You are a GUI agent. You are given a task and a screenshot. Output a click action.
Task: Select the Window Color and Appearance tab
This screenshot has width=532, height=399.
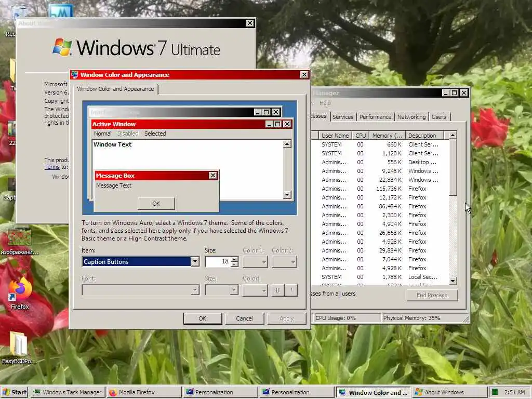(x=115, y=89)
